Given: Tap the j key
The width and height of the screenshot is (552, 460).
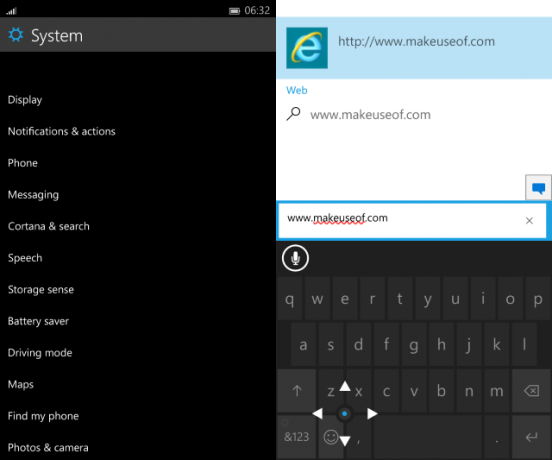Looking at the screenshot, I should coord(469,345).
